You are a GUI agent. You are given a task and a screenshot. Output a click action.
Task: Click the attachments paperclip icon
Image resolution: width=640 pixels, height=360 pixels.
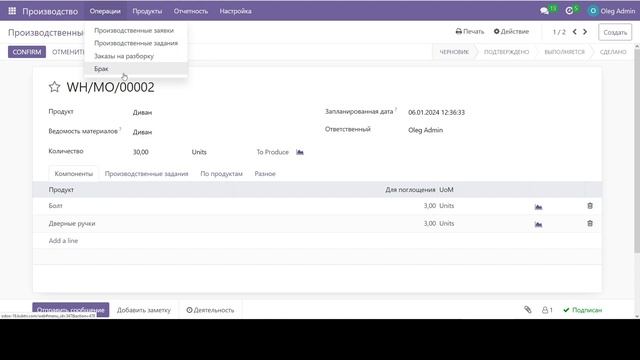click(528, 310)
